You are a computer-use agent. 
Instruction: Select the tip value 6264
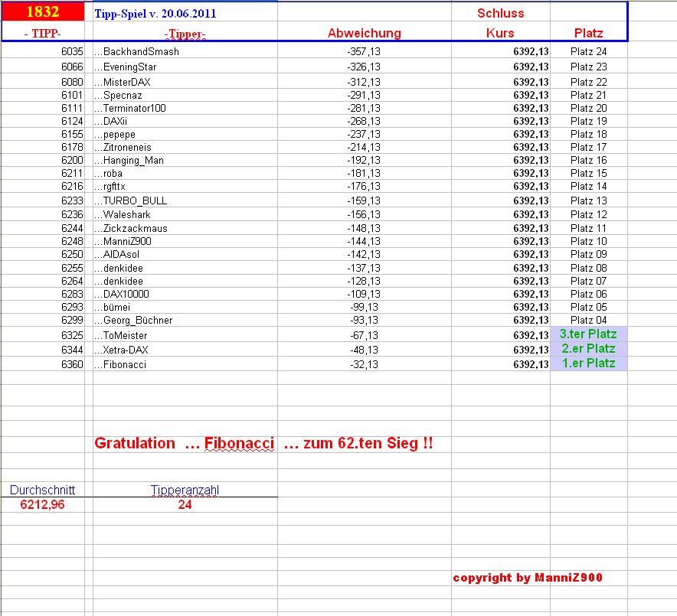pos(72,282)
